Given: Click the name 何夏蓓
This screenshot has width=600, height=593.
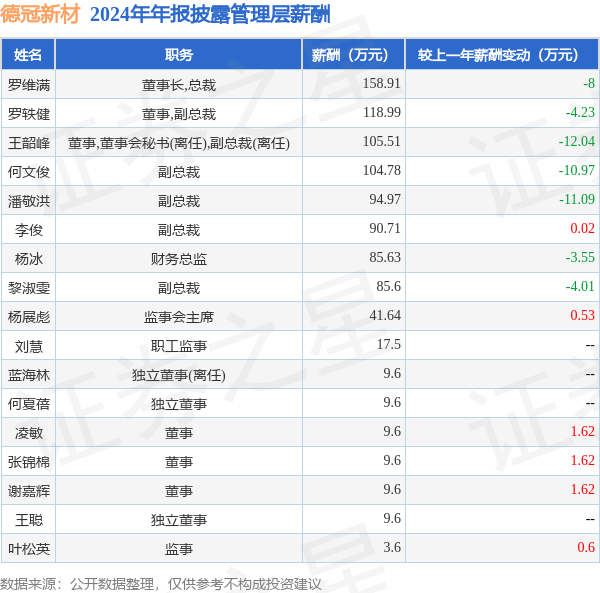Looking at the screenshot, I should pos(29,404).
